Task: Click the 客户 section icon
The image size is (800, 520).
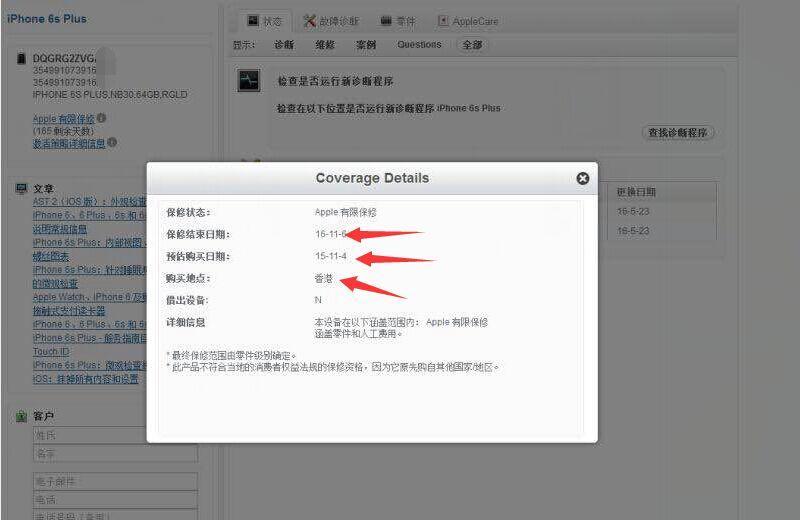Action: [21, 416]
